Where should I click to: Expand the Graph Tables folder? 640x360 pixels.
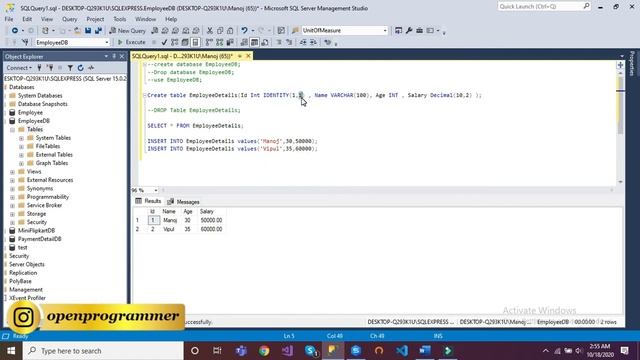click(x=21, y=163)
